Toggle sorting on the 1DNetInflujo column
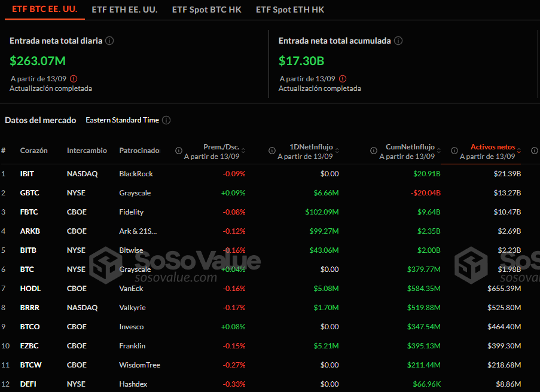Image resolution: width=540 pixels, height=392 pixels. pos(337,150)
